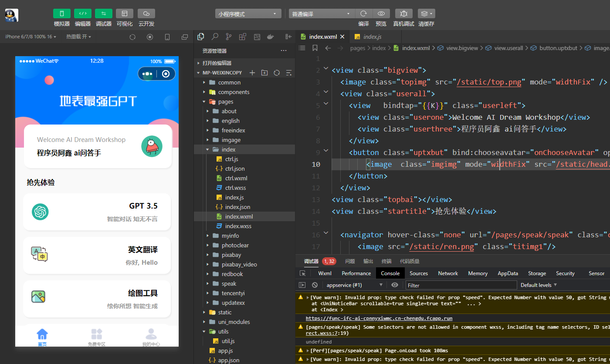Click the real device debug bug icon

404,13
